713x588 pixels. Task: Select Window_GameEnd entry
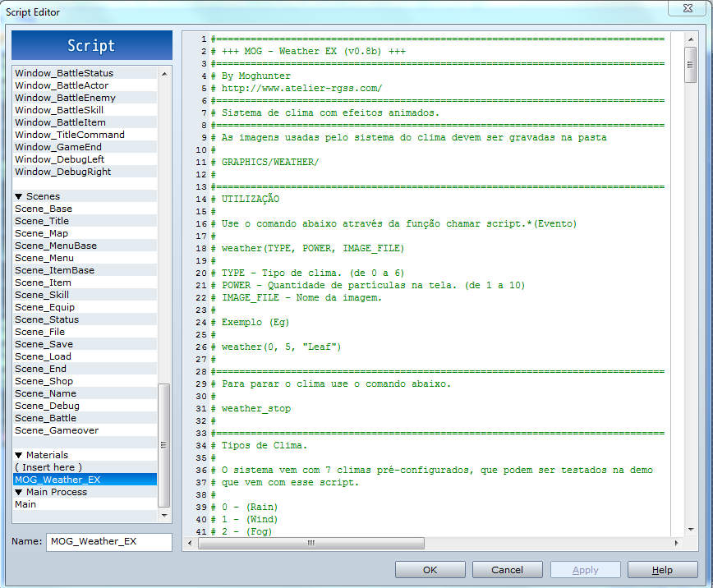tap(47, 146)
